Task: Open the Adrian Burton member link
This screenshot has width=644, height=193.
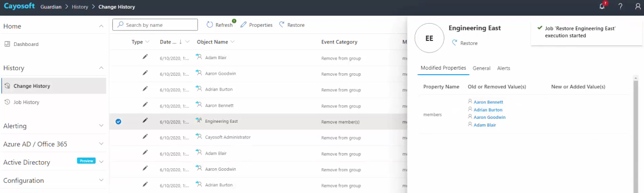Action: [x=488, y=110]
